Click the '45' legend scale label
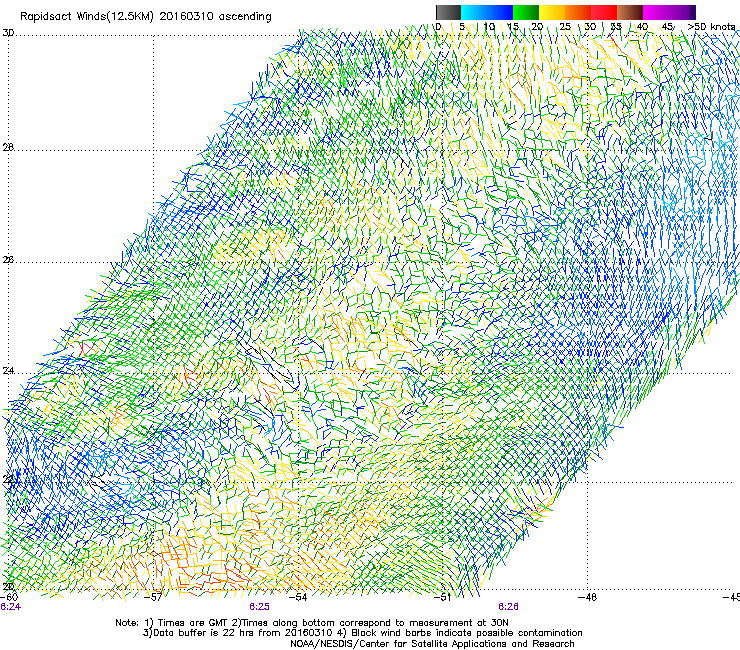Screen dimensions: 740x650 667,27
